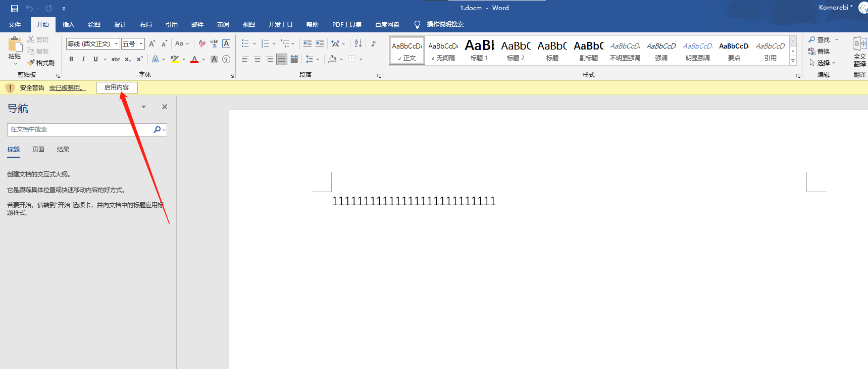868x369 pixels.
Task: Click the clear formatting eraser icon
Action: [202, 43]
